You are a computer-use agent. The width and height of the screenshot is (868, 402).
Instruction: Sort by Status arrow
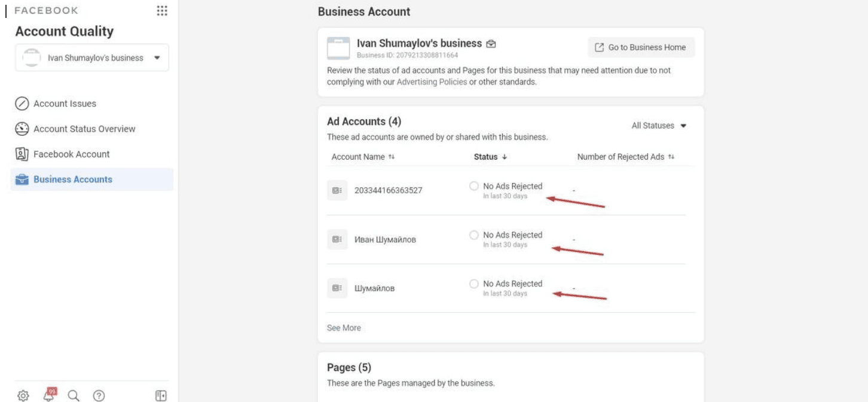504,157
